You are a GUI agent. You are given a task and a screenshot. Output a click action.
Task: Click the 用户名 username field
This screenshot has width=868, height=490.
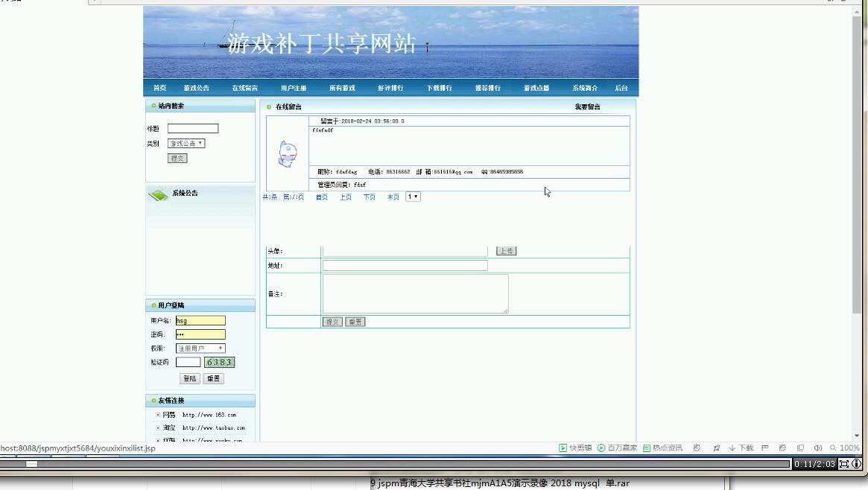[200, 320]
